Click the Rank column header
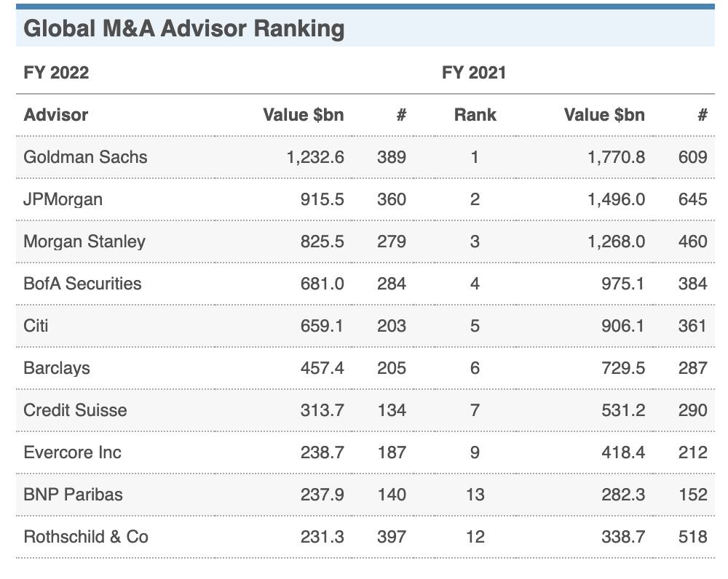The image size is (728, 579). point(475,115)
